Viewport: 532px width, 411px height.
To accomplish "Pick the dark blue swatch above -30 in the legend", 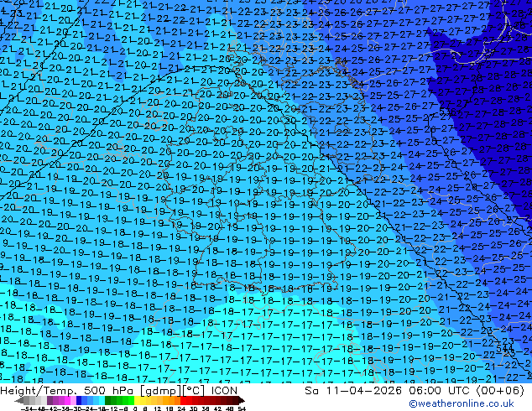I will tap(79, 400).
